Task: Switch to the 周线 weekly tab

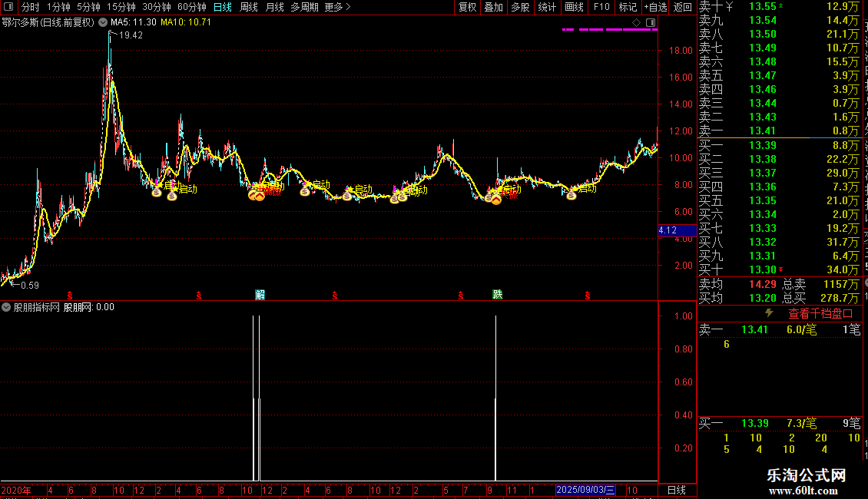Action: click(249, 7)
